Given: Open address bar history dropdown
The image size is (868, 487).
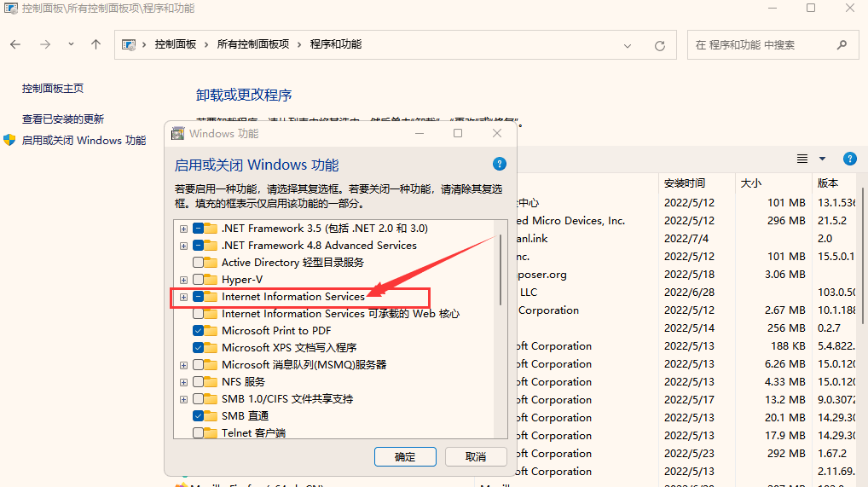Looking at the screenshot, I should (x=628, y=45).
